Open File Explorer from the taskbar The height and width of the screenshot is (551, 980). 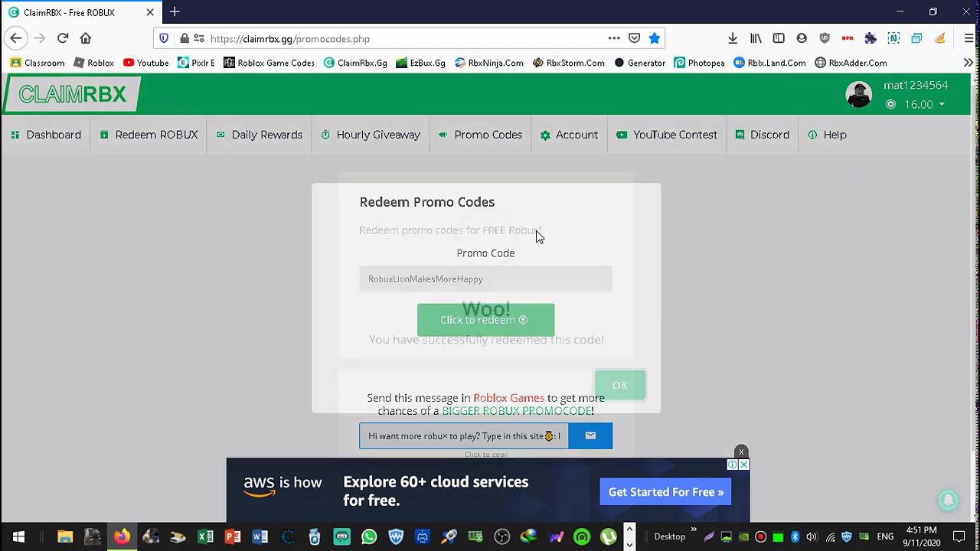pos(65,537)
